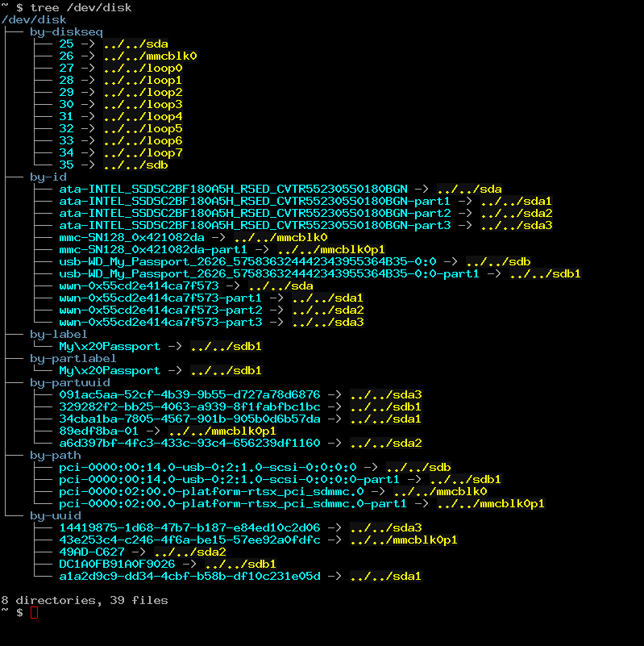Select the ../../loop2 link target
This screenshot has height=646, width=644.
pyautogui.click(x=143, y=92)
